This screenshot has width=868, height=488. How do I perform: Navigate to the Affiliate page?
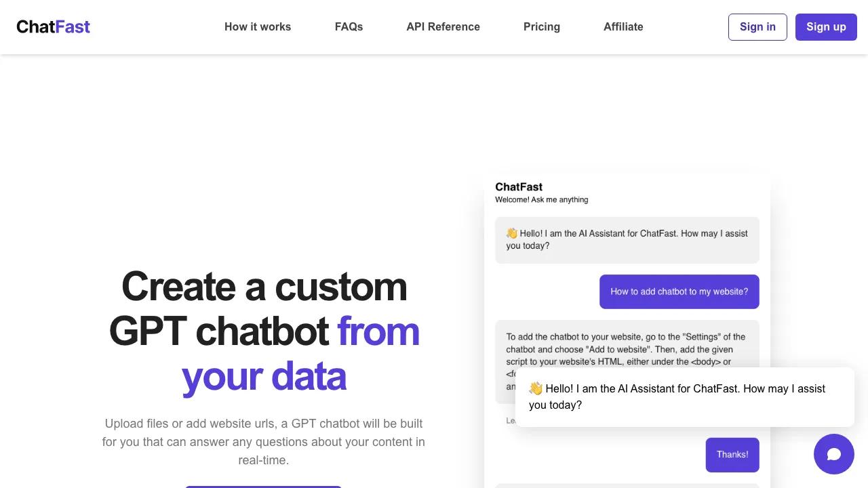pyautogui.click(x=623, y=27)
